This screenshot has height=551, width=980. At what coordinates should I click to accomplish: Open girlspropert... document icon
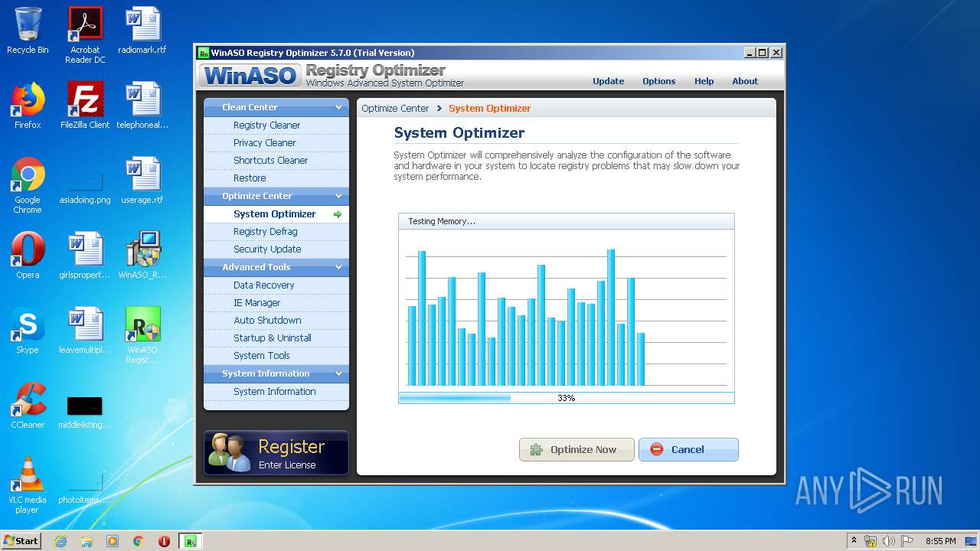pos(85,256)
